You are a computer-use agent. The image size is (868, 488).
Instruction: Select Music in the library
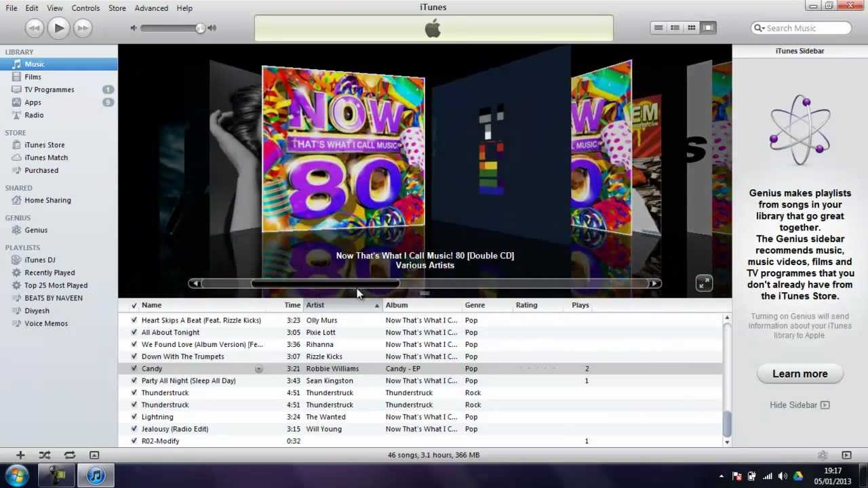[58, 64]
